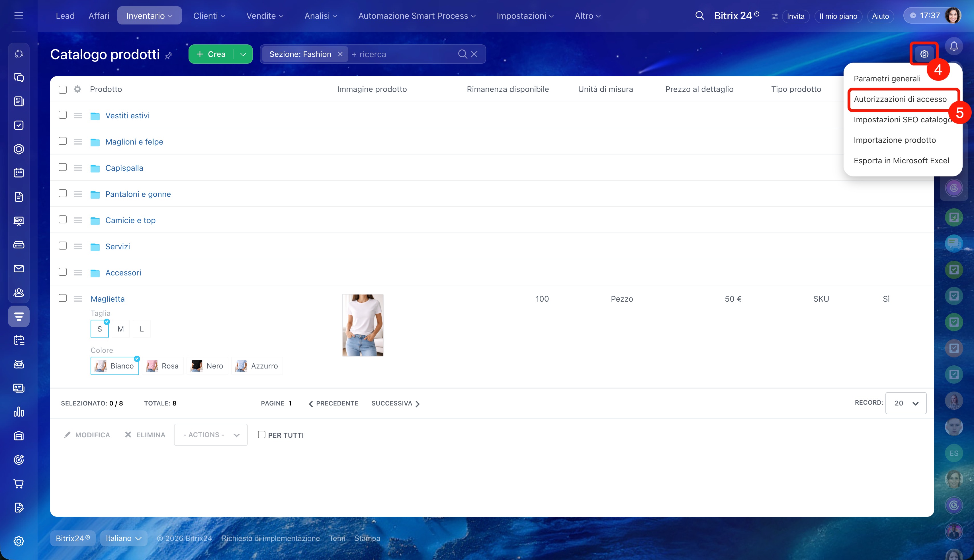Click the top search magnifier icon
The height and width of the screenshot is (560, 974).
pos(699,16)
